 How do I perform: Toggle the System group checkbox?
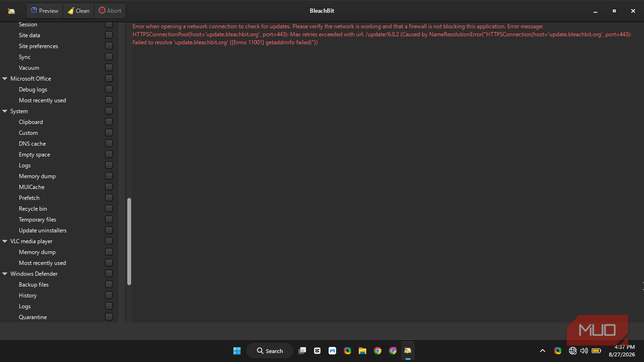(109, 111)
